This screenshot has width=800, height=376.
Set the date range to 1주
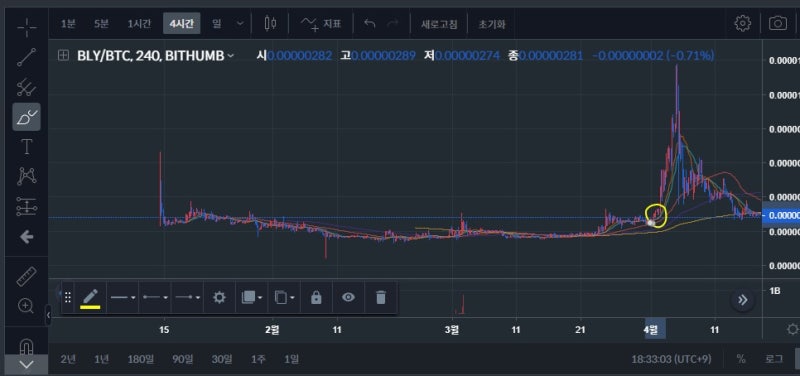pyautogui.click(x=258, y=359)
